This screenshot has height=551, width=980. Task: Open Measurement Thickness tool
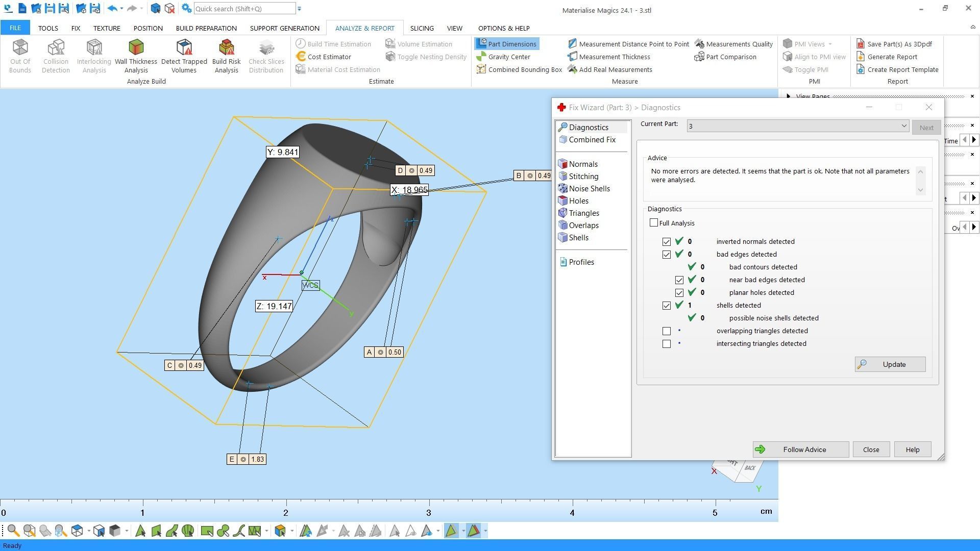pos(608,57)
